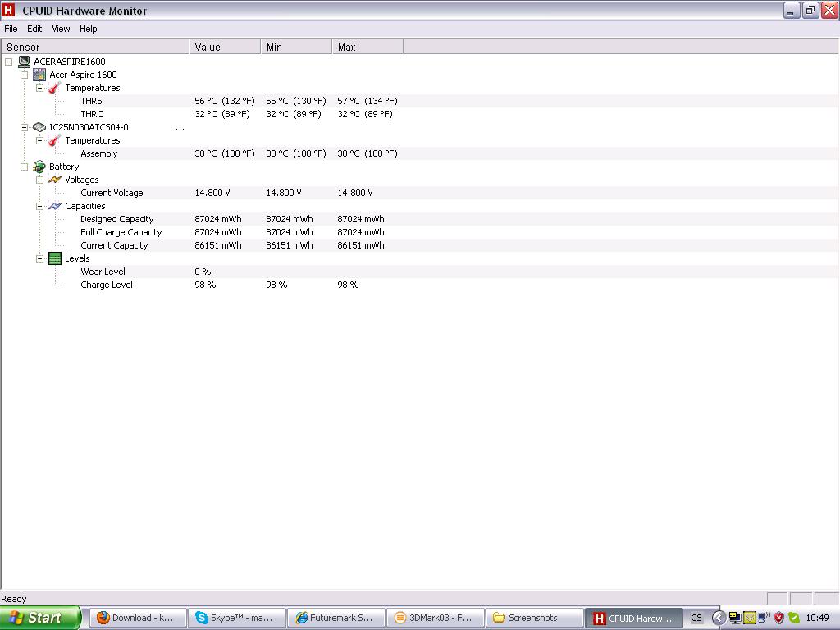Click the ellipsis next to IC25N030ATCS04-0

click(180, 129)
